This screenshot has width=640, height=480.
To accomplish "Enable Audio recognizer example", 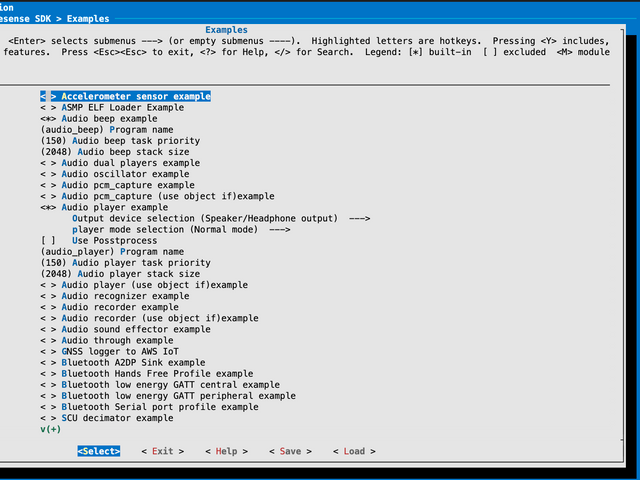I will [115, 296].
